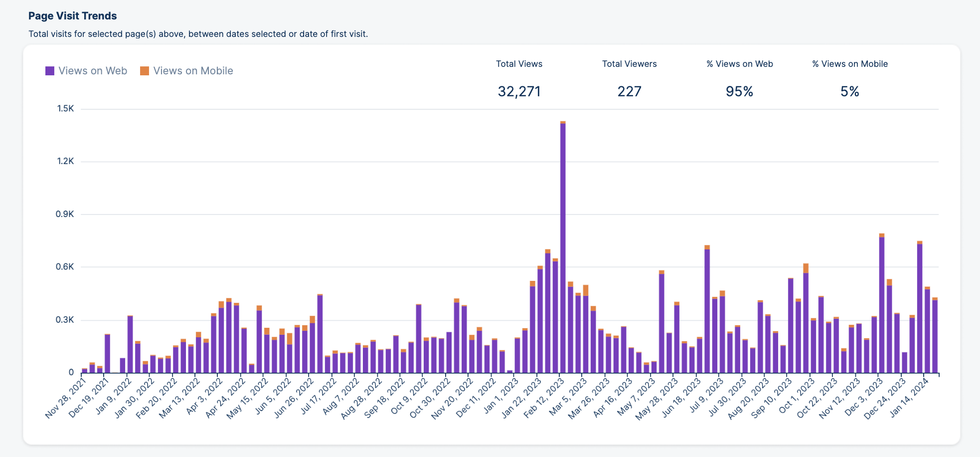Click the % Views on Mobile stat title
The width and height of the screenshot is (980, 457).
point(850,64)
